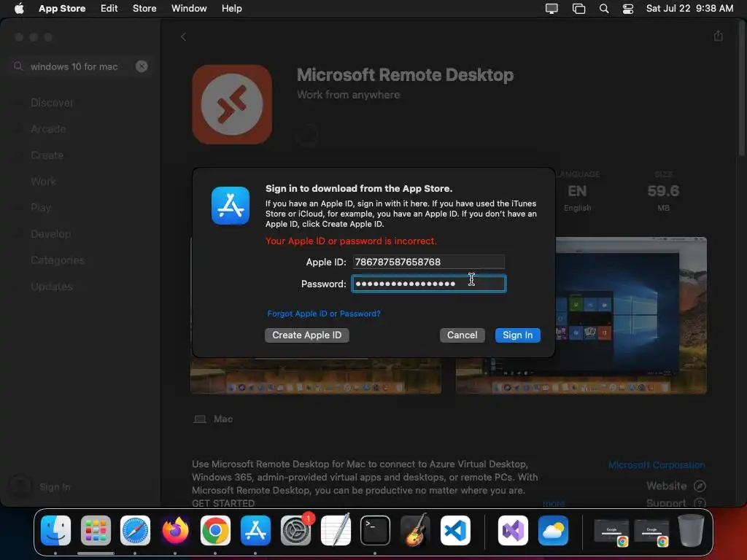Expand description with the more link
The image size is (747, 560).
[554, 503]
